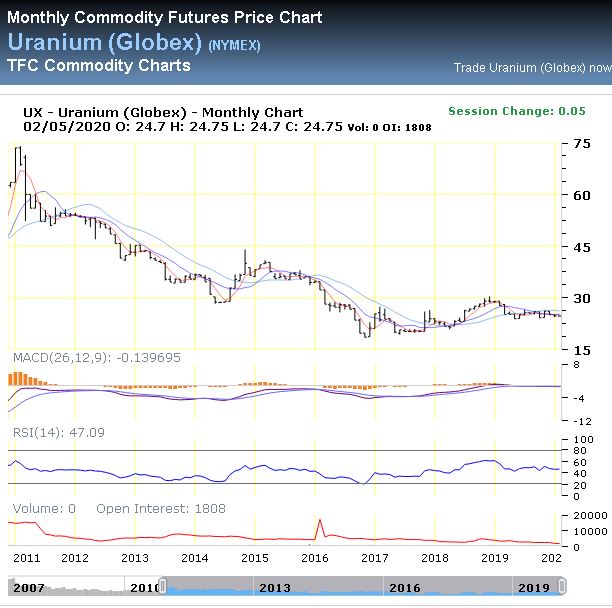Click the Open Interest 1808 label

(161, 508)
